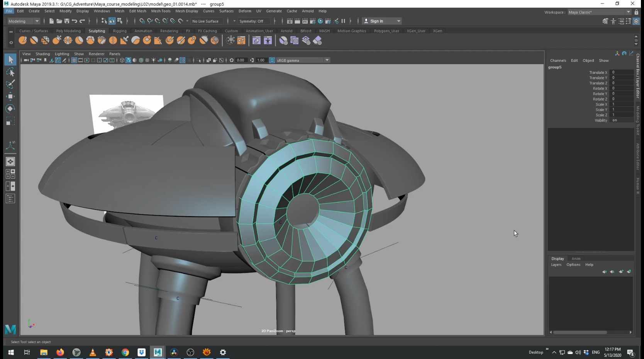Open the sRGB gamma view transform dropdown

tap(327, 60)
